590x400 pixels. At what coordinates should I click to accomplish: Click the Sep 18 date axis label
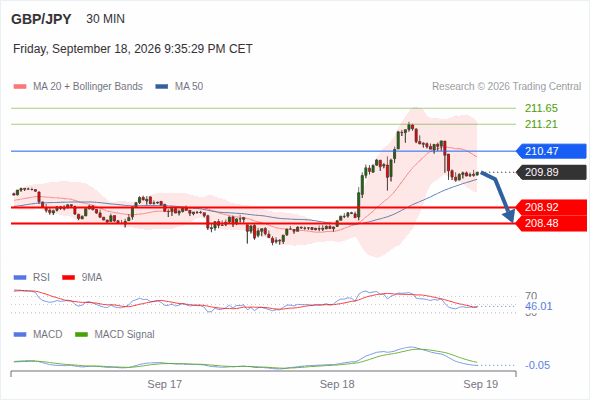[x=337, y=384]
